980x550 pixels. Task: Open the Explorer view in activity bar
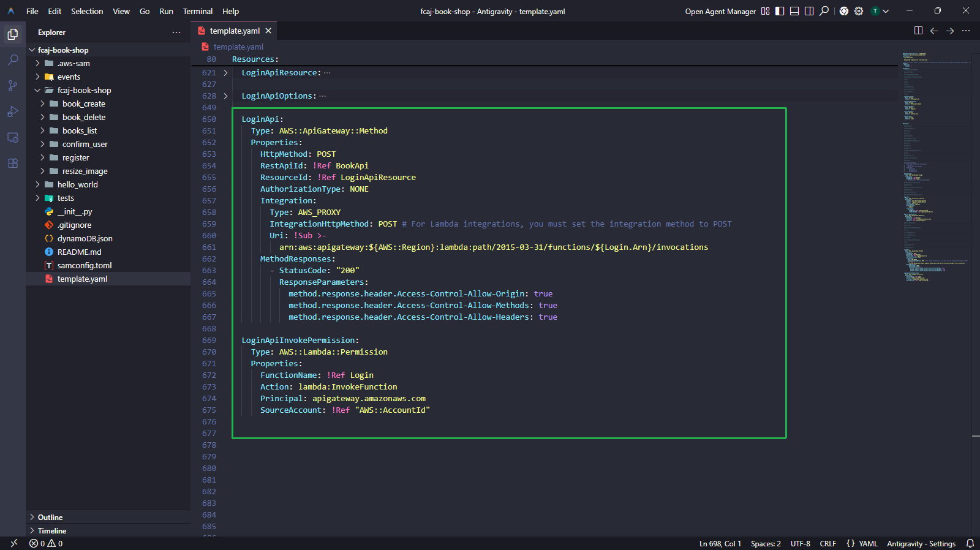[x=13, y=34]
